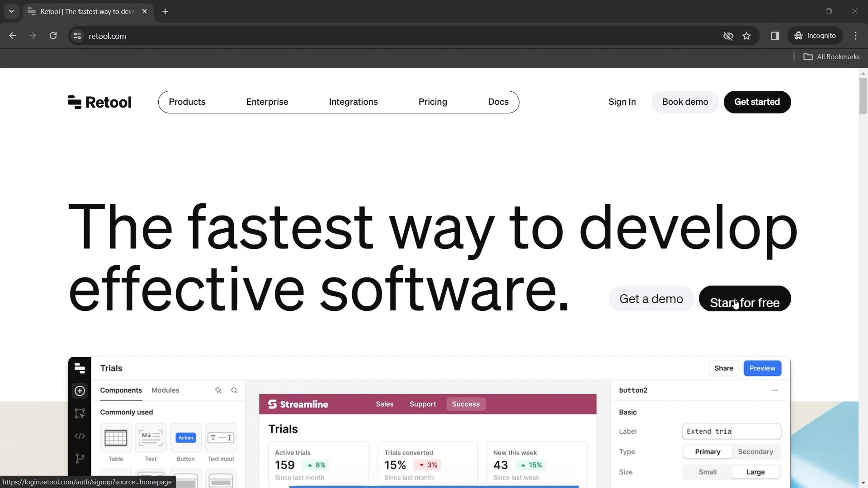Select the Text input component icon
868x488 pixels.
[x=221, y=438]
